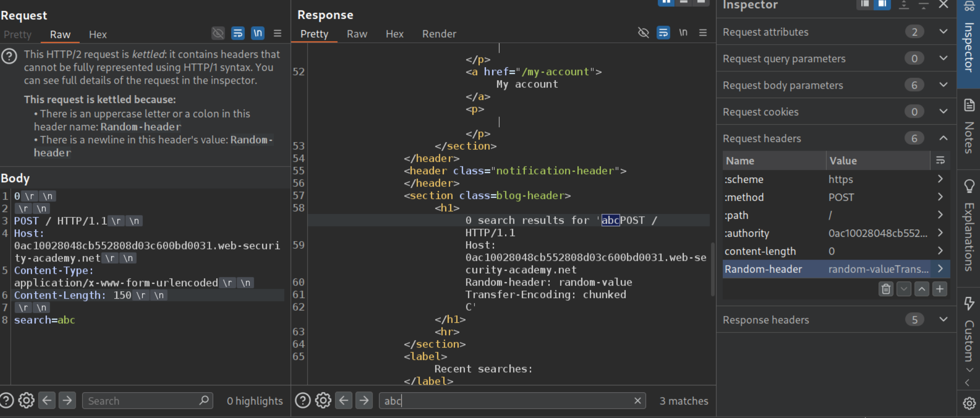This screenshot has width=980, height=418.
Task: Move selected header up
Action: coord(922,289)
